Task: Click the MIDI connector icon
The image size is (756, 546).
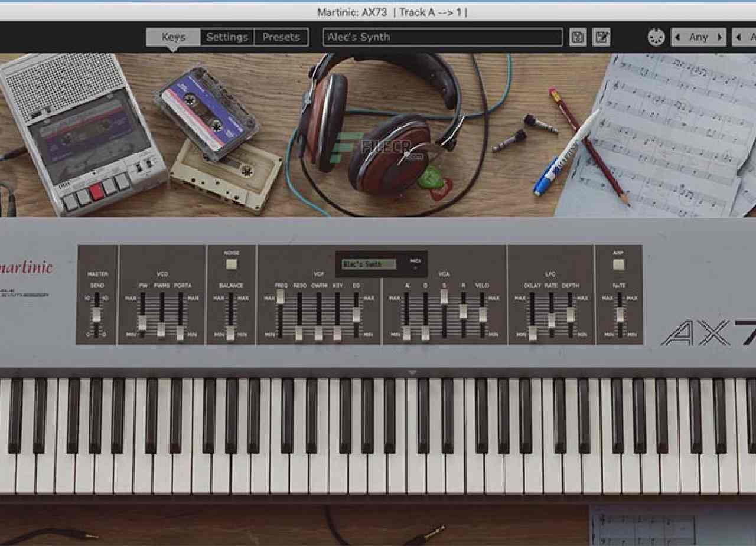Action: [656, 37]
